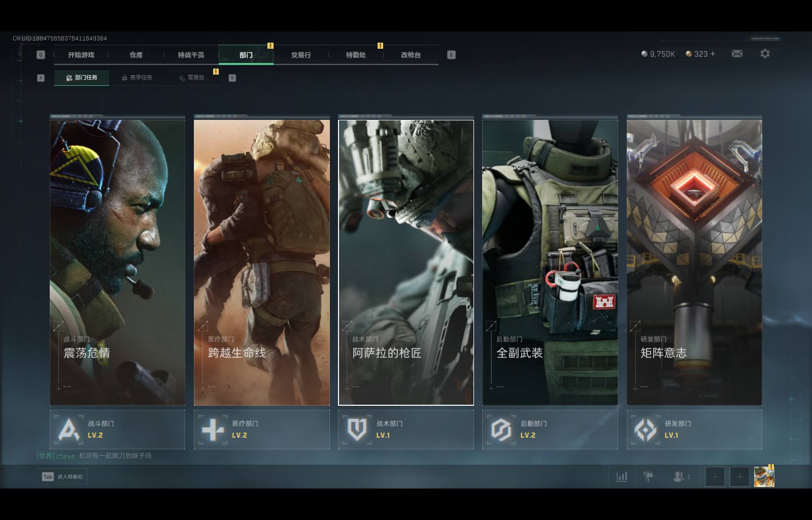Click the 医疗部门 cross emblem icon
Image resolution: width=812 pixels, height=520 pixels.
pyautogui.click(x=213, y=430)
